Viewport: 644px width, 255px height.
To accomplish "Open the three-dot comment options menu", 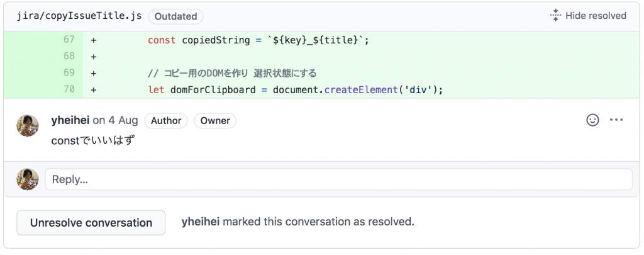I will coord(616,120).
